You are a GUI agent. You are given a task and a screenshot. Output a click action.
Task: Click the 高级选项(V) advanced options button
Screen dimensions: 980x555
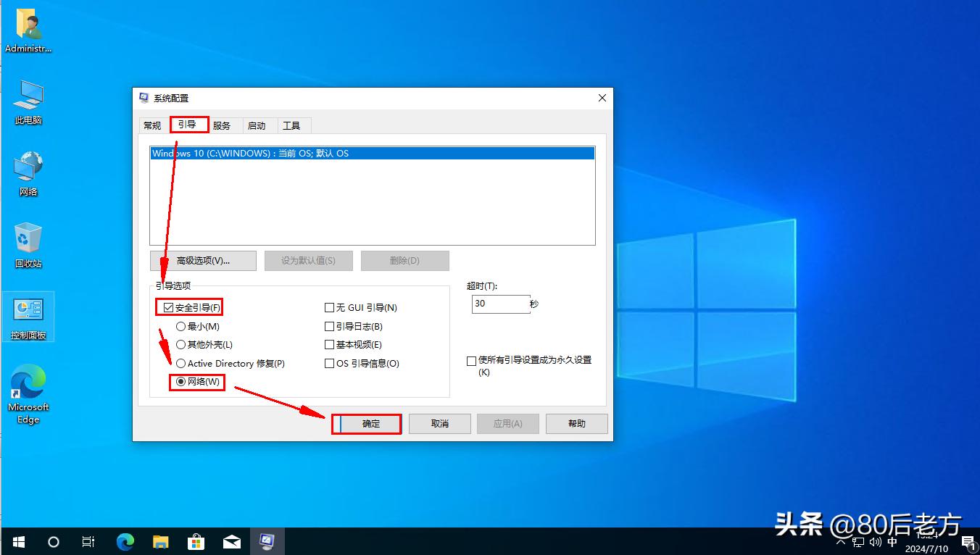[203, 260]
